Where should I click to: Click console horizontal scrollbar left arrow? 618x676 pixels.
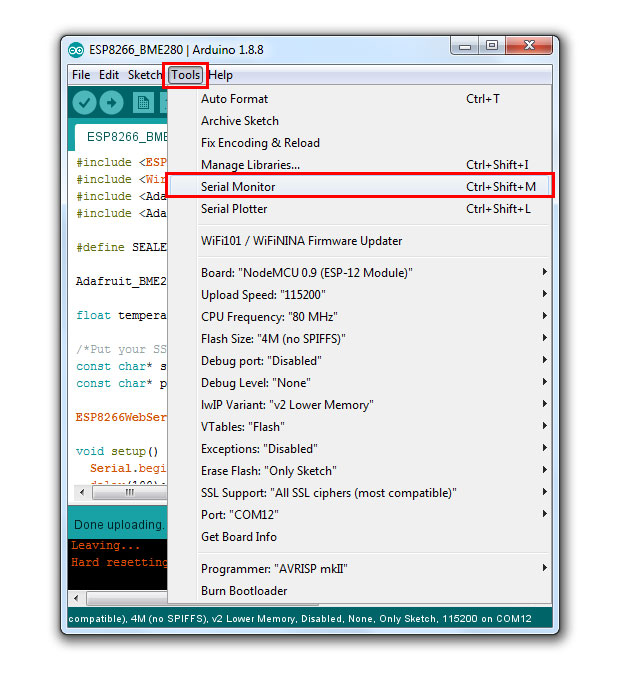pos(76,598)
